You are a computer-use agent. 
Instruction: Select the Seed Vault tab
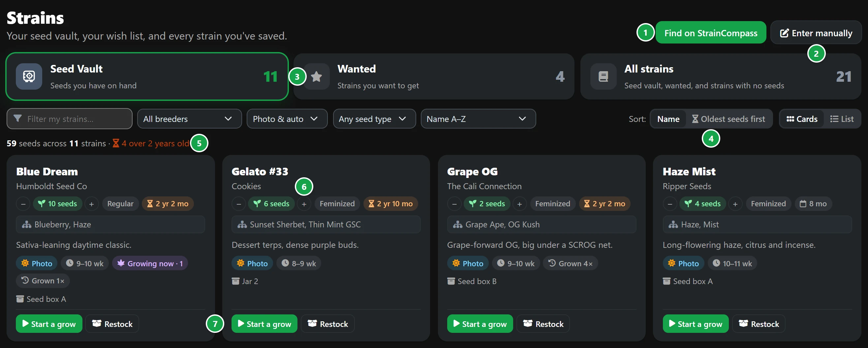147,76
